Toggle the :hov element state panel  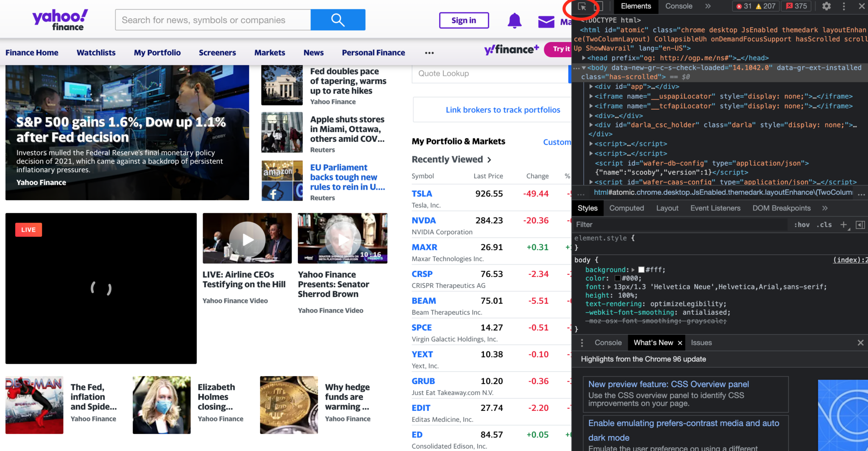click(801, 225)
